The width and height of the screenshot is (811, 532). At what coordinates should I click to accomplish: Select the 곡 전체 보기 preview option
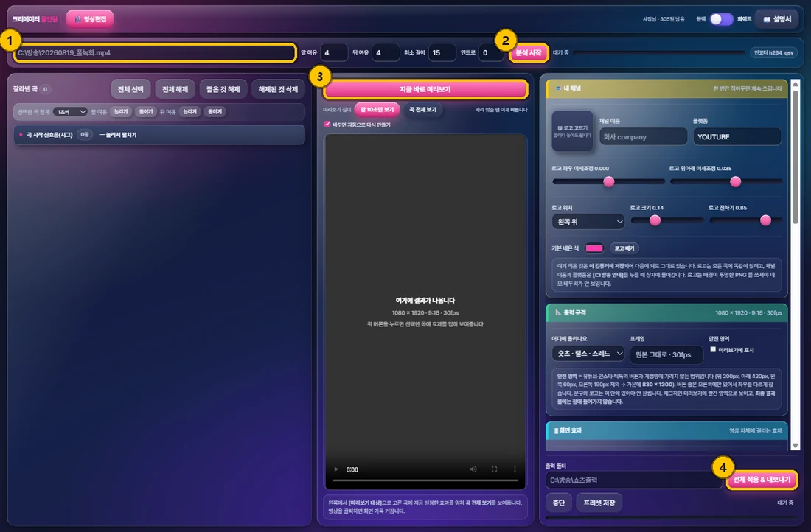[x=423, y=110]
